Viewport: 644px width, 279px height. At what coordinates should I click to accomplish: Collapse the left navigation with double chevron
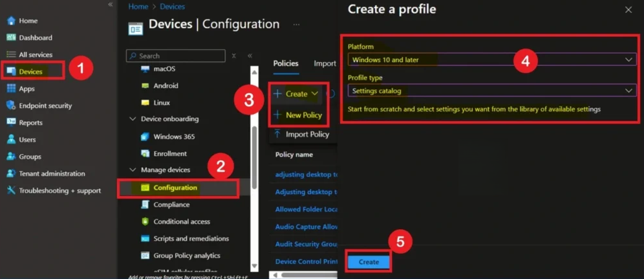[x=110, y=4]
